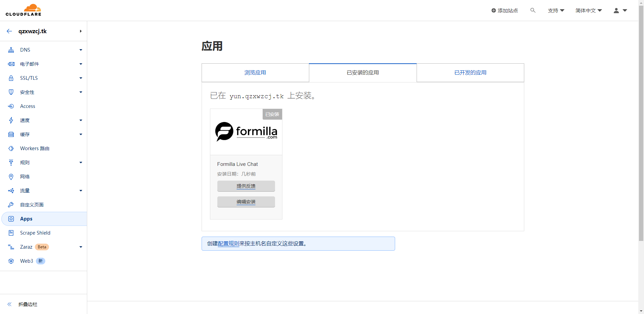Click the search magnifier icon in header
The image size is (644, 314).
coord(533,10)
